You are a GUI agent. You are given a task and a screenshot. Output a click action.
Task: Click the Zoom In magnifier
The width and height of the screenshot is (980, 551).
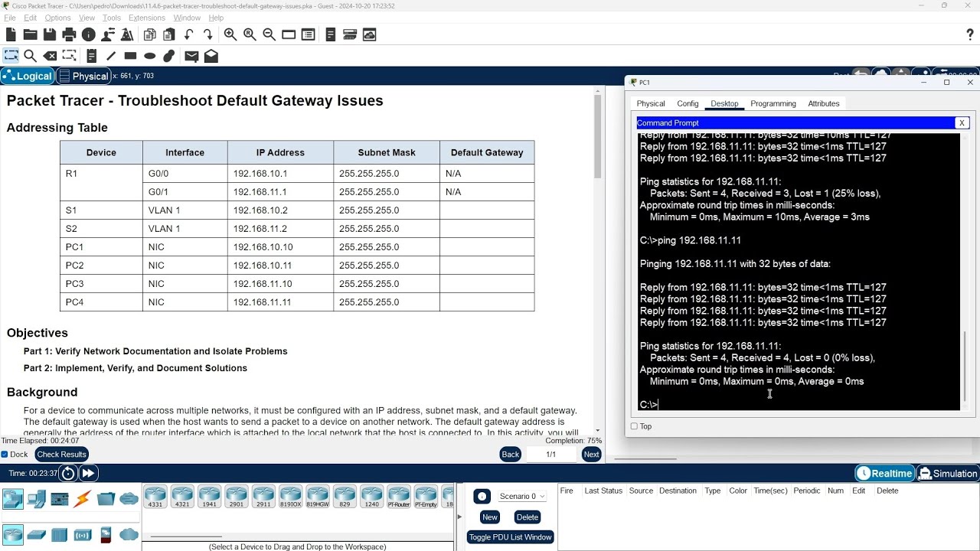[230, 34]
